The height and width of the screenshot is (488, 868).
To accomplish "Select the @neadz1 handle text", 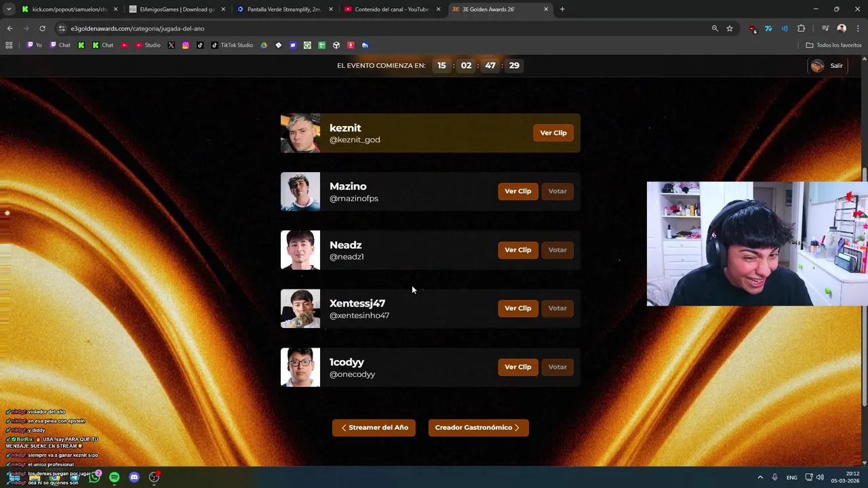I will [347, 257].
